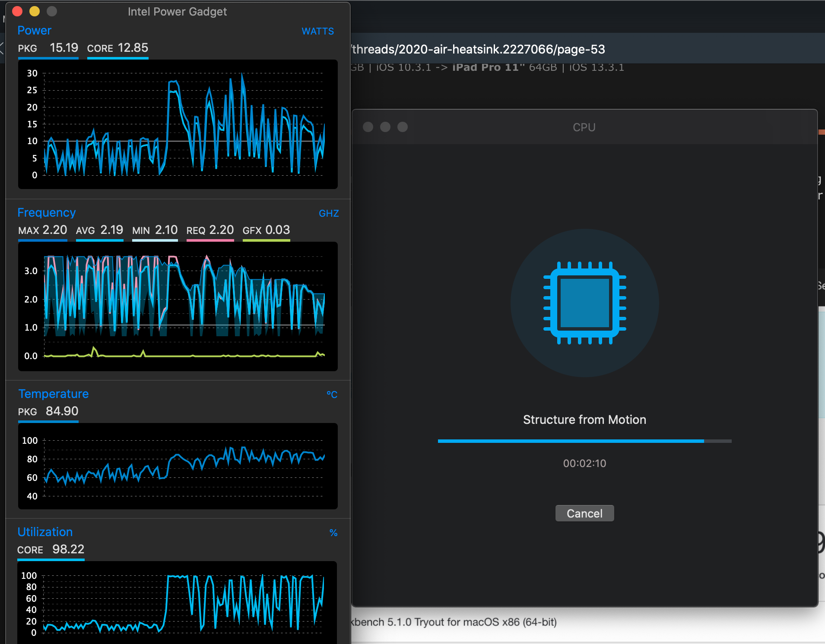Click the Structure from Motion label
The width and height of the screenshot is (825, 644).
pos(584,420)
